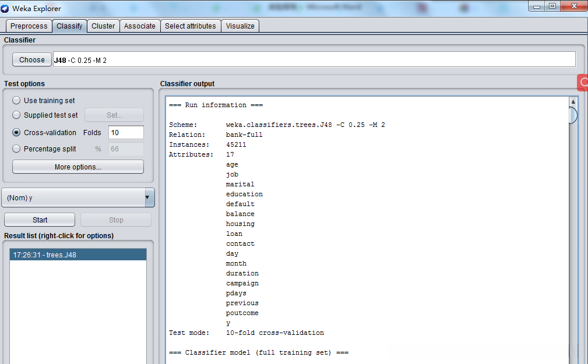Select the 17:26:31 - trees.J48 result entry
The image size is (588, 364).
78,255
